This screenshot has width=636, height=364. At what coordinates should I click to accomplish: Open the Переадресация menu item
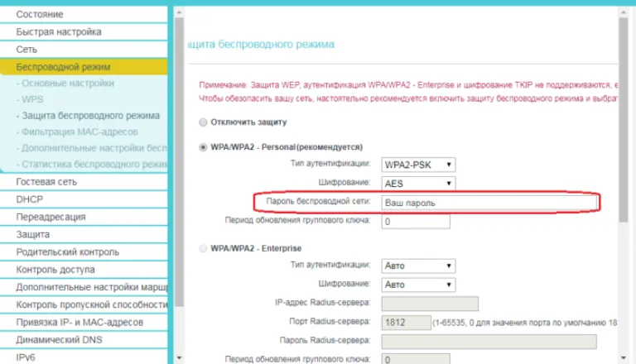point(84,217)
